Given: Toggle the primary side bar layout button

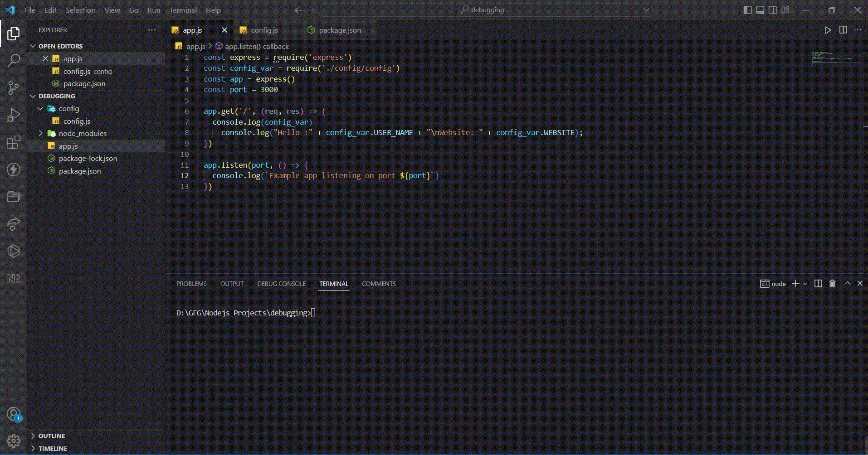Looking at the screenshot, I should 747,10.
